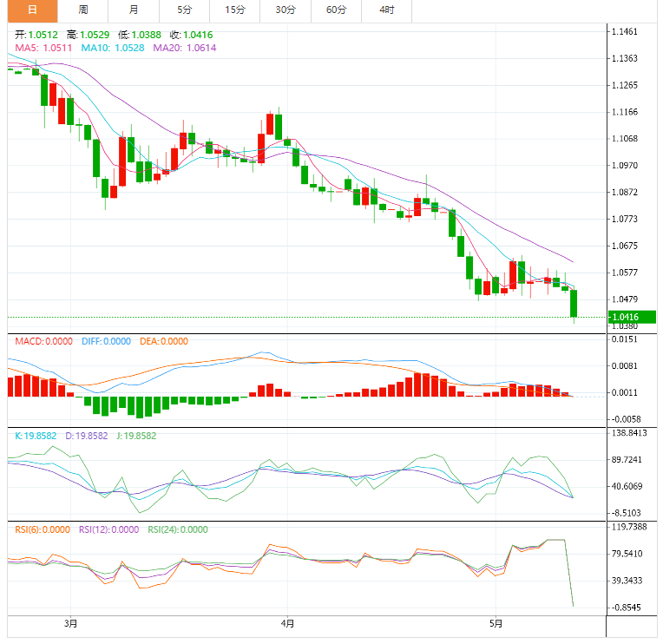Click the J: 19.8582 value label
Image resolution: width=663 pixels, height=644 pixels.
(x=136, y=436)
